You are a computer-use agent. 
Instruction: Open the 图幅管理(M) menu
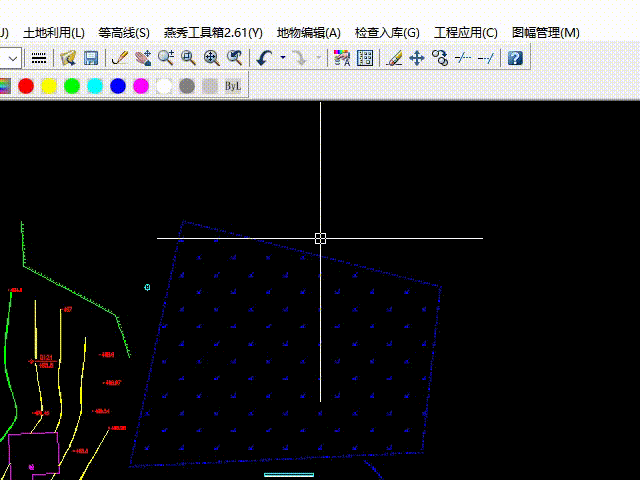tap(546, 33)
